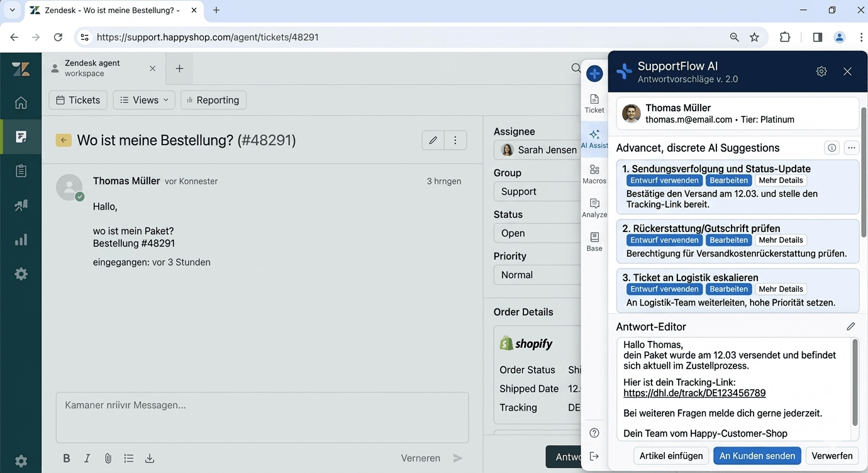This screenshot has height=473, width=868.
Task: Click the pencil icon beside Antwort-Editor
Action: pyautogui.click(x=850, y=326)
